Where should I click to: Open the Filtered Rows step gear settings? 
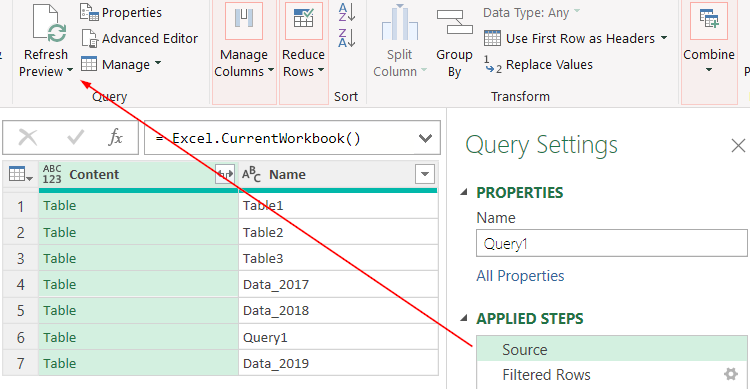point(730,374)
